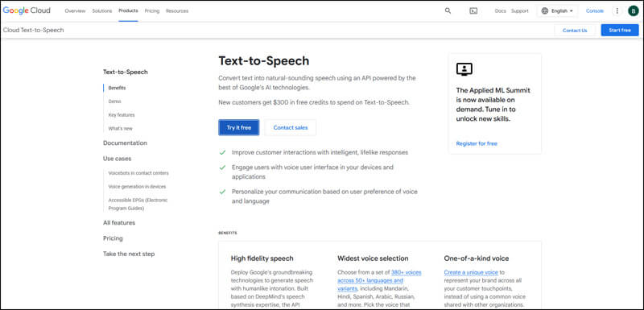Image resolution: width=644 pixels, height=310 pixels.
Task: Follow the Register for free link
Action: (477, 143)
